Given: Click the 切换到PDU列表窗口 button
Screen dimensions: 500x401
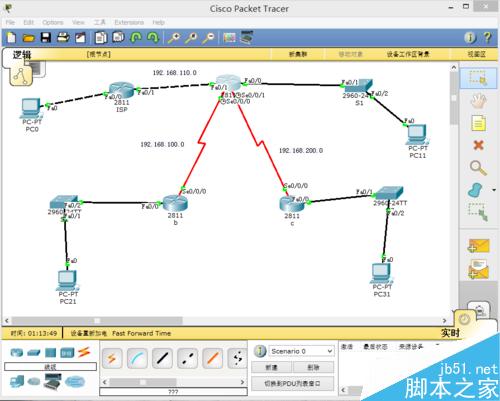Looking at the screenshot, I should pyautogui.click(x=292, y=384).
